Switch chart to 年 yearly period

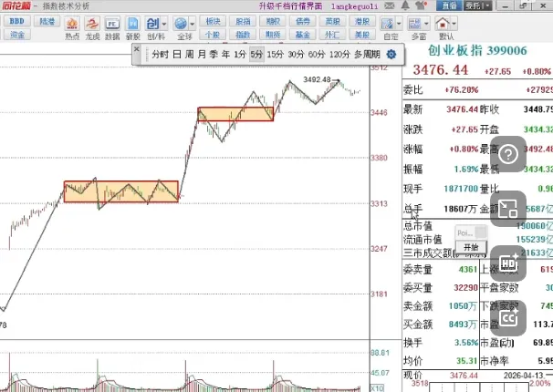click(x=225, y=54)
